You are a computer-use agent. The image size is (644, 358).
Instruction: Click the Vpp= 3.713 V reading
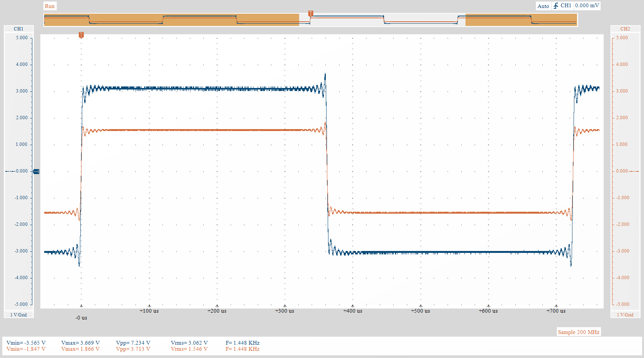(133, 349)
